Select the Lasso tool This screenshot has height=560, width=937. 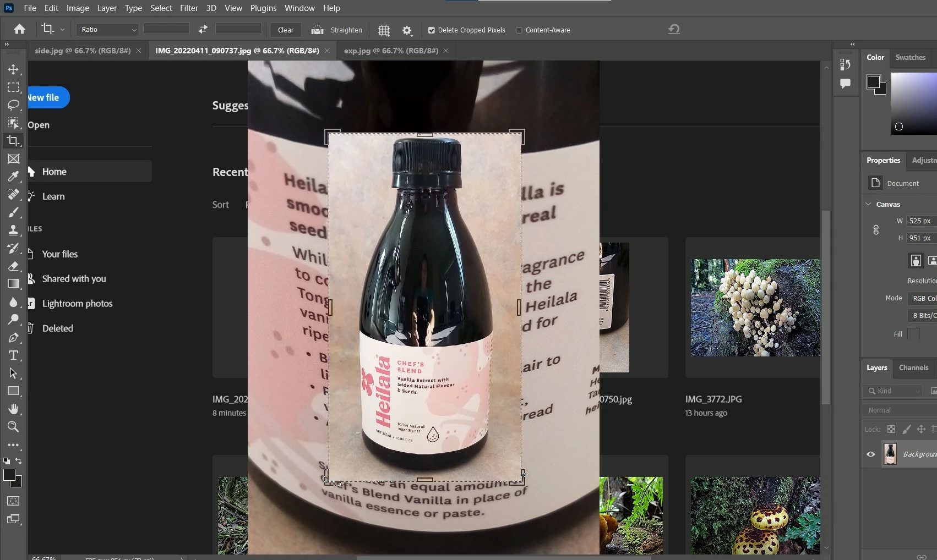point(13,105)
